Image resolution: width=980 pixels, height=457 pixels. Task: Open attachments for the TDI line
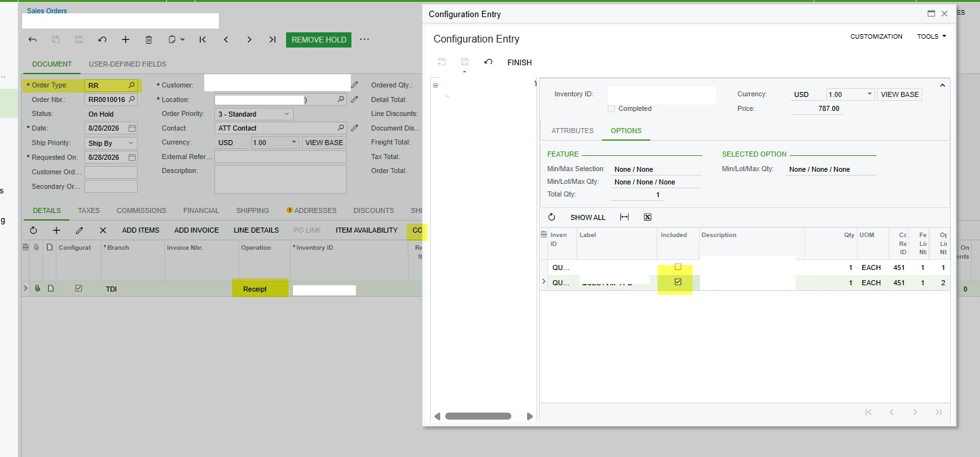pos(37,288)
